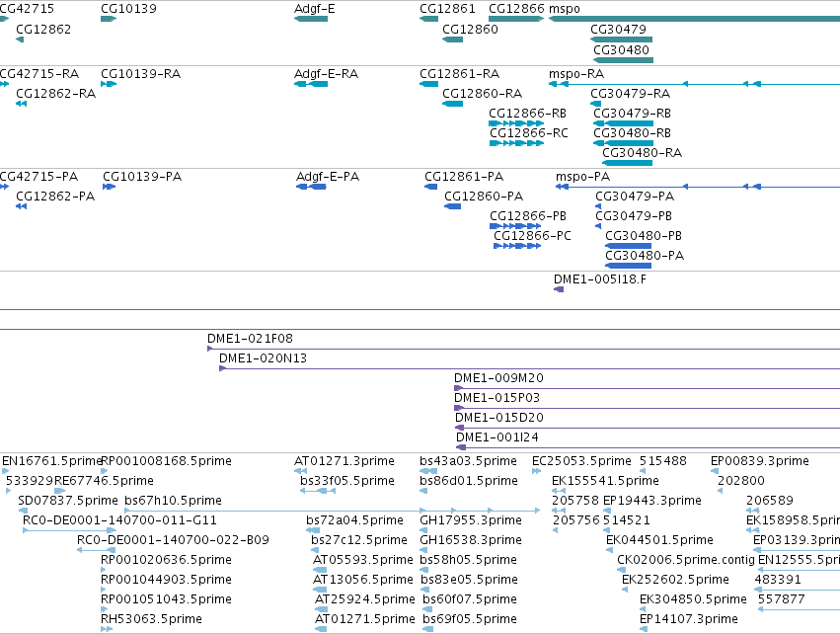
Task: Click EST label 557877
Action: click(x=781, y=599)
